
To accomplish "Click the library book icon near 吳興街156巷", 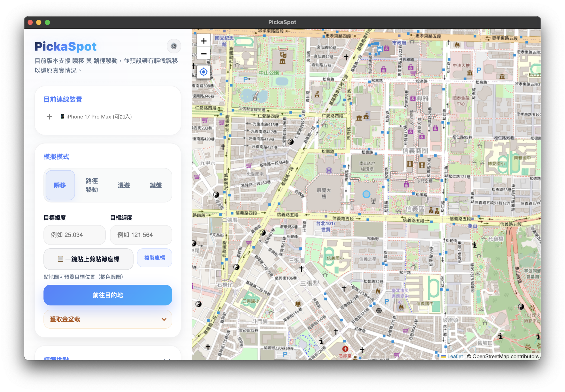I will pyautogui.click(x=298, y=304).
